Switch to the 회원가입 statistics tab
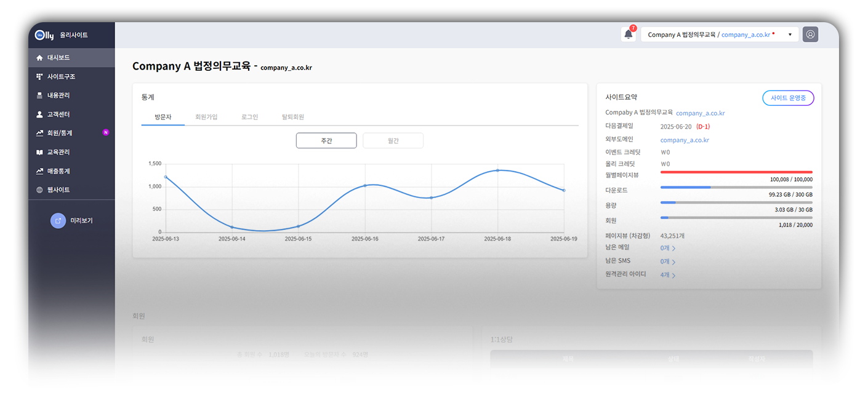Viewport: 868px width, 403px height. [x=206, y=117]
